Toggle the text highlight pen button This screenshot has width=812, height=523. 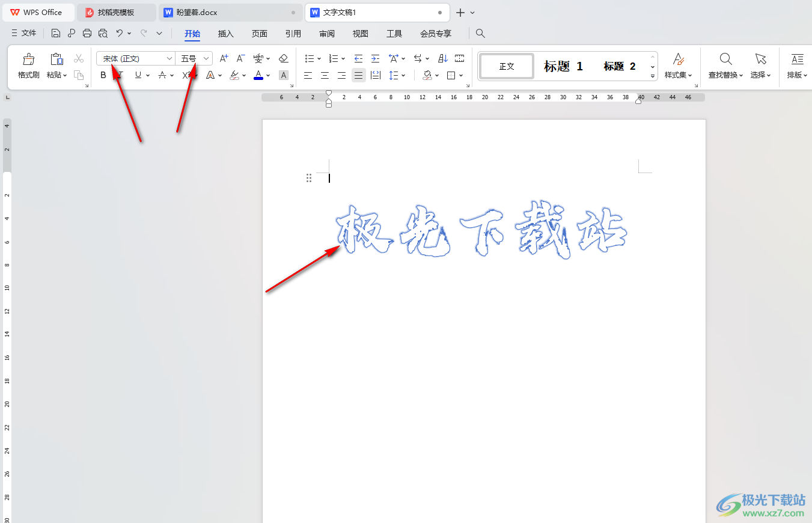tap(235, 75)
